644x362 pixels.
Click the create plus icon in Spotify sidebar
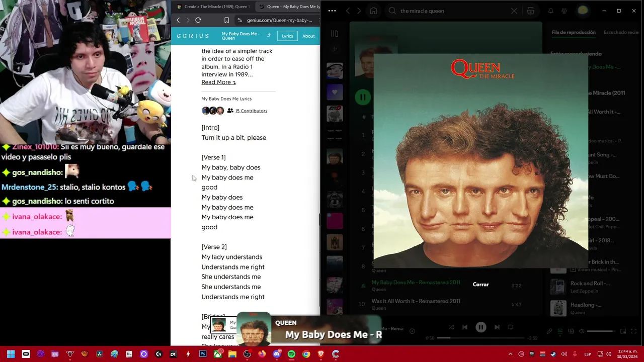tap(335, 49)
